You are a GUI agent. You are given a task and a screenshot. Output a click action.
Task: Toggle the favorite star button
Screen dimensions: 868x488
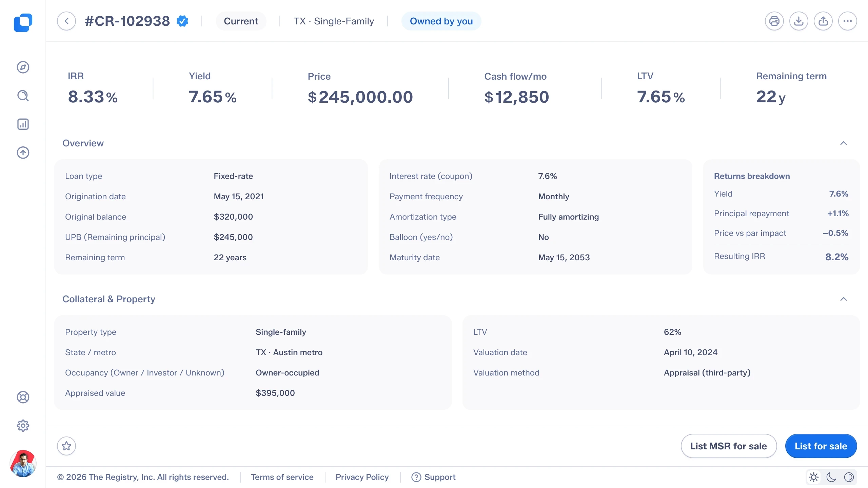tap(66, 446)
